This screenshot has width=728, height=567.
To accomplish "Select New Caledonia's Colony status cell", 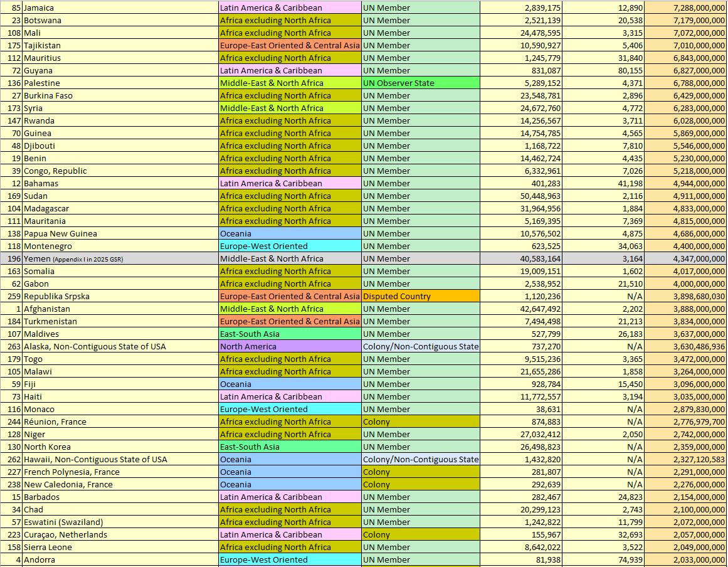I will pyautogui.click(x=421, y=484).
